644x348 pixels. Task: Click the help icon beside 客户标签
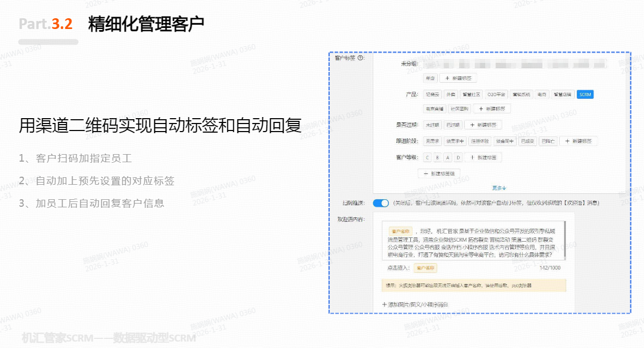point(360,58)
